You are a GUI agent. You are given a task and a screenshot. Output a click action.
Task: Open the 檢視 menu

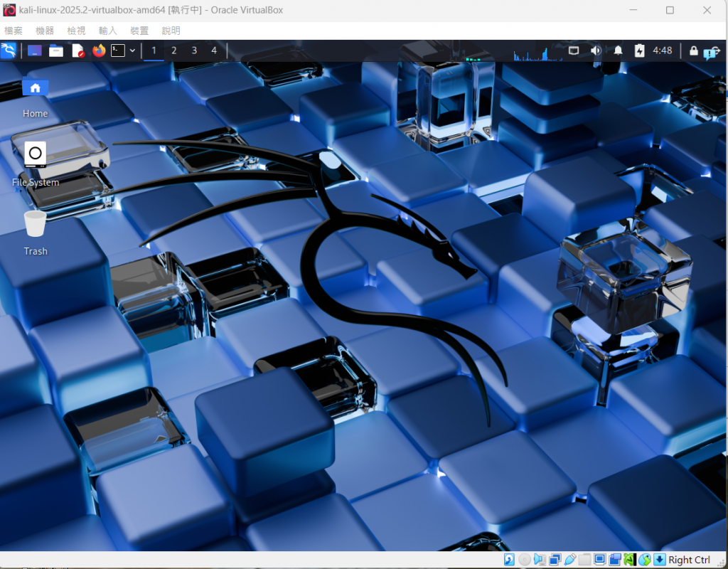coord(76,31)
